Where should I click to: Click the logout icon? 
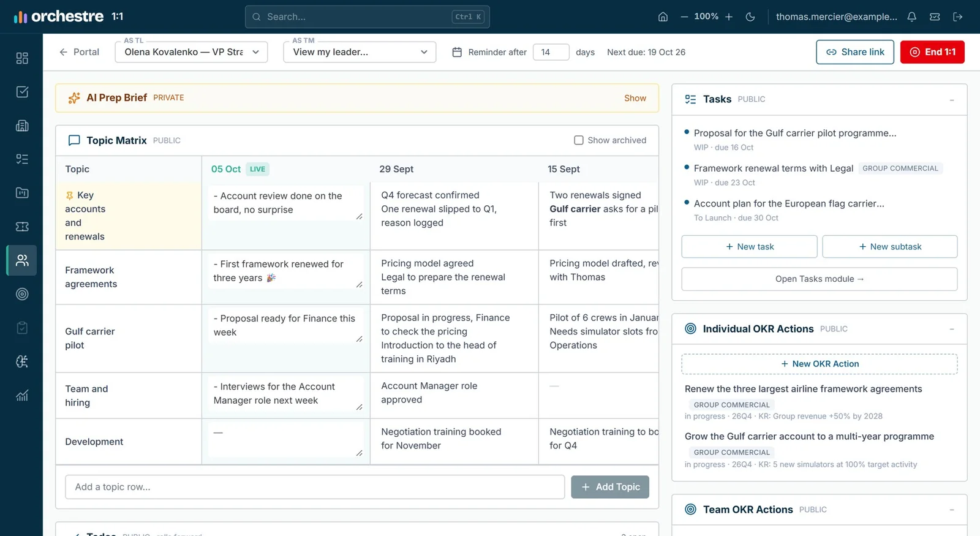tap(958, 17)
